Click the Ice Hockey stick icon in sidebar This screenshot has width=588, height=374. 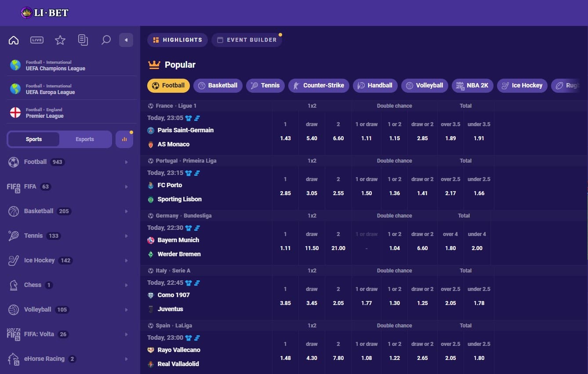click(x=14, y=261)
